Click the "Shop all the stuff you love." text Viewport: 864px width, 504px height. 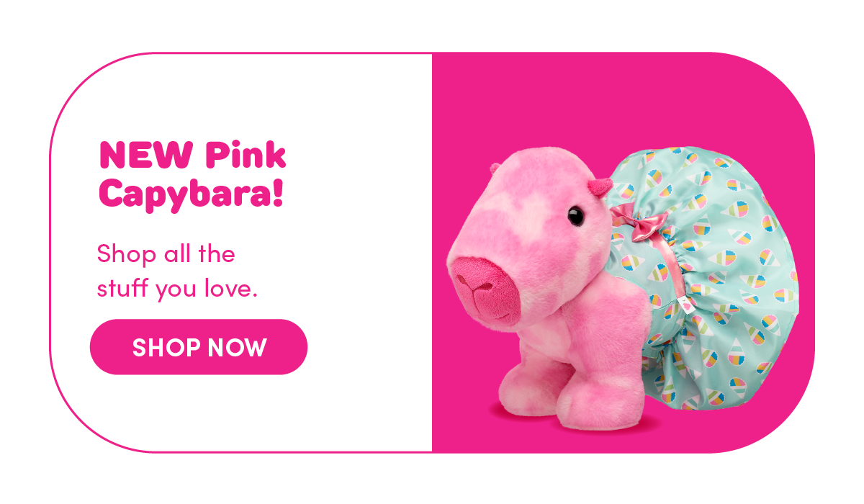click(x=177, y=272)
